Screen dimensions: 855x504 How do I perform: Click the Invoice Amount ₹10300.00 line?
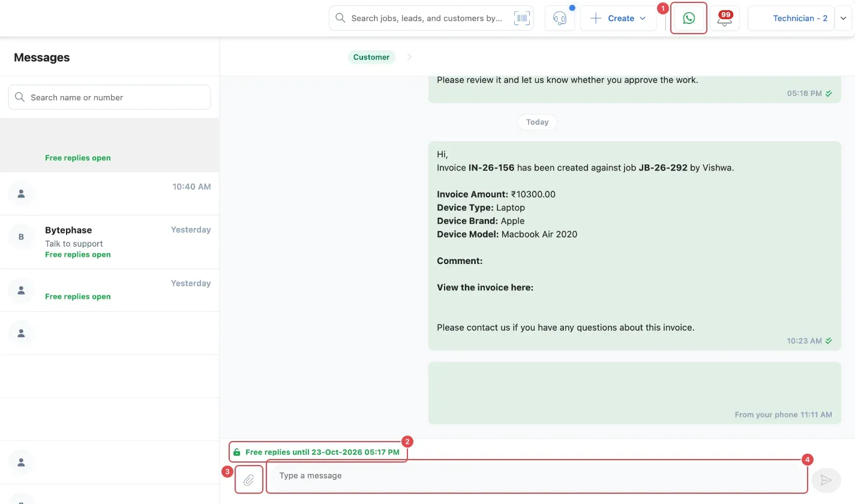(496, 194)
